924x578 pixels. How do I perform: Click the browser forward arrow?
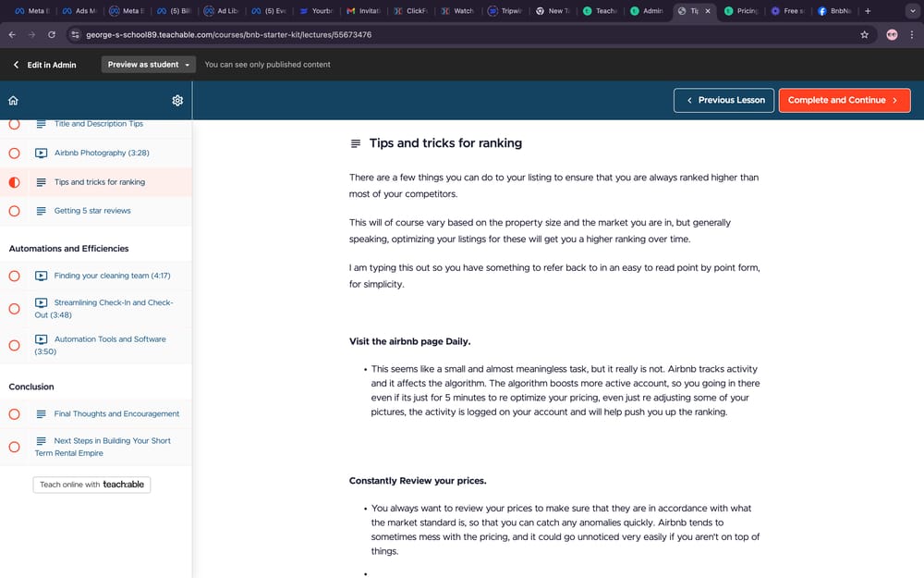point(31,35)
